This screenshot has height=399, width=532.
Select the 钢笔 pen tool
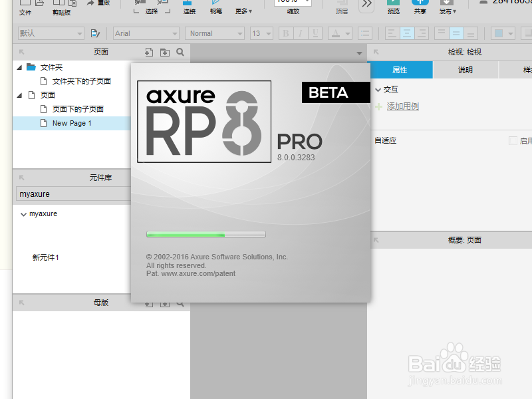[x=215, y=7]
